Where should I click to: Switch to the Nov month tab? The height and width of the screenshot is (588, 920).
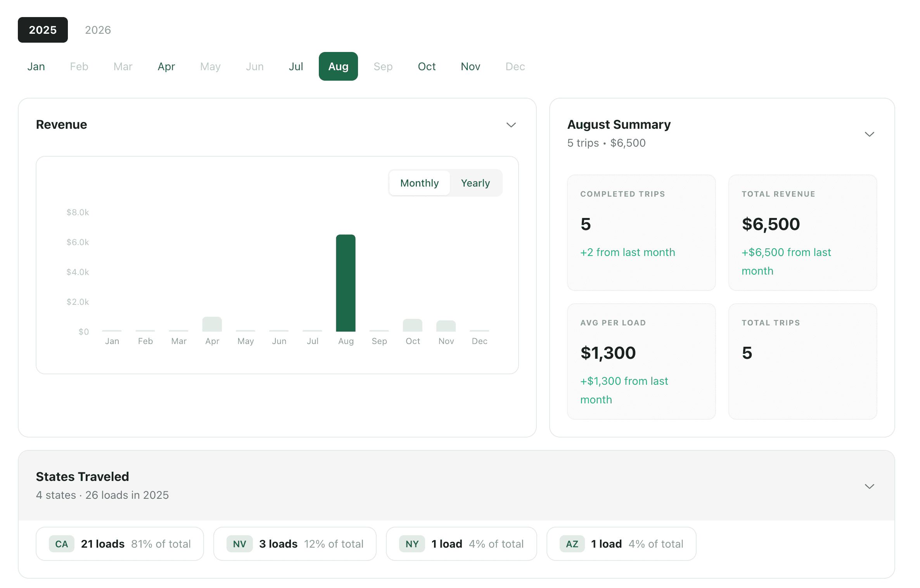tap(470, 66)
